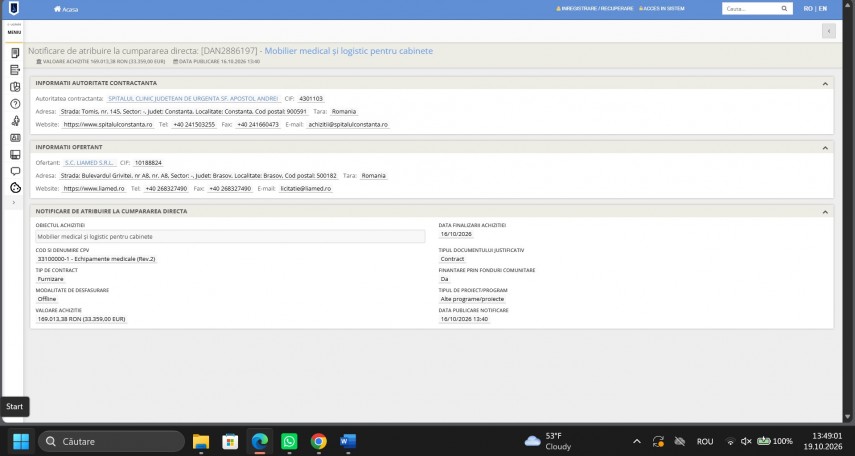This screenshot has width=855, height=456.
Task: Click the data publicare value 16/10/2026 13:40
Action: pyautogui.click(x=464, y=319)
